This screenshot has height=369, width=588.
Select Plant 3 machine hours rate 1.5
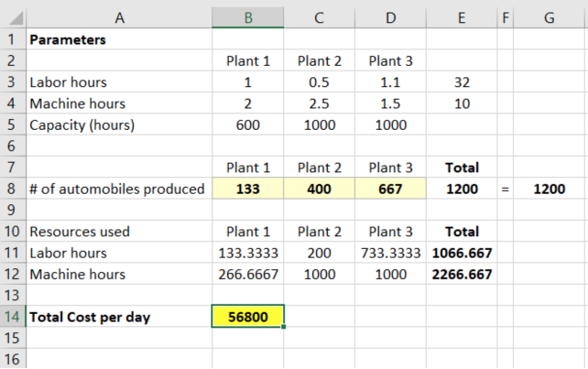click(x=390, y=103)
